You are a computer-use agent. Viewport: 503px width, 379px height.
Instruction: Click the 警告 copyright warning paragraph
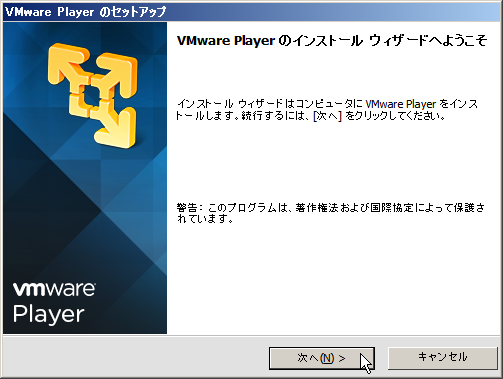(330, 213)
